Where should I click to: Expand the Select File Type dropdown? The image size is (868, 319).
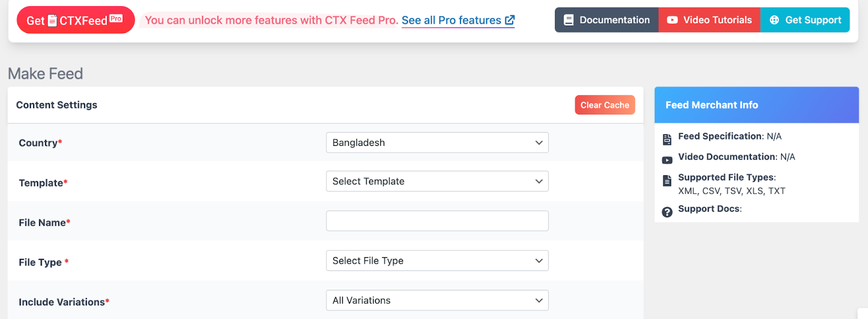coord(437,260)
